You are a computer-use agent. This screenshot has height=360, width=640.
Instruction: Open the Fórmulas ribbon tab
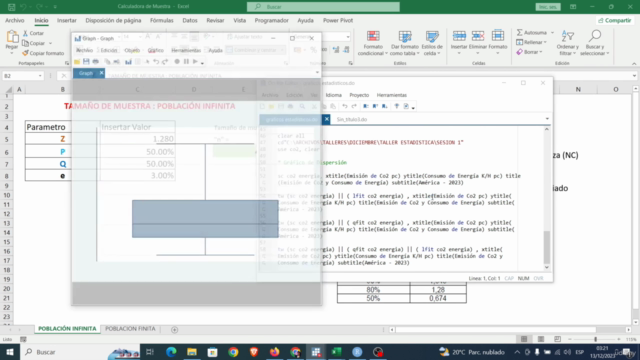(x=162, y=20)
